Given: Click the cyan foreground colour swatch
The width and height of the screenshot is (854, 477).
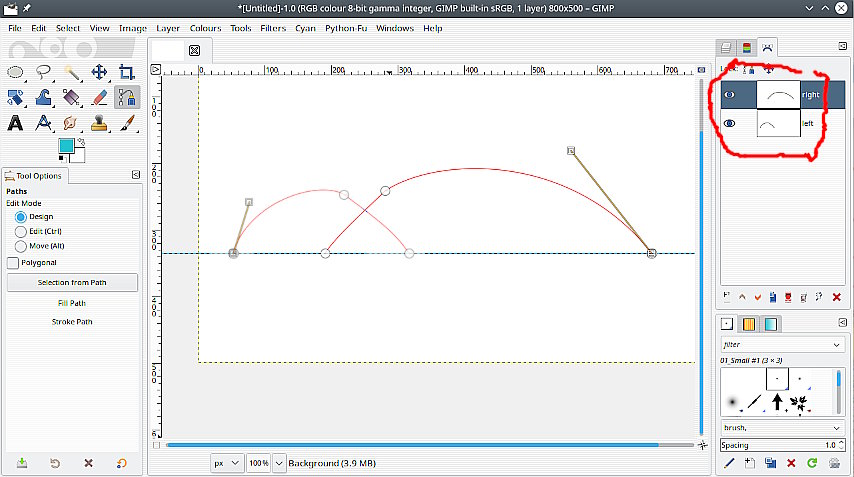Looking at the screenshot, I should [65, 146].
